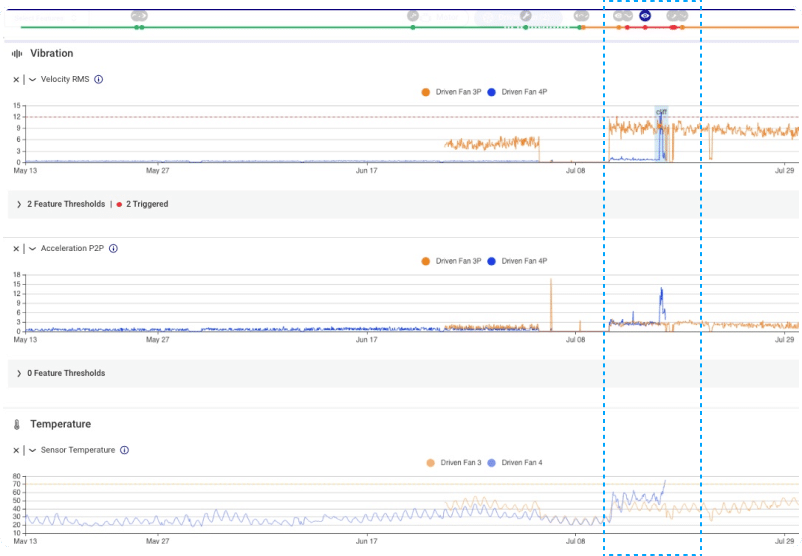Viewport: 802px width, 556px height.
Task: Click the red 2 Triggered indicator
Action: point(142,204)
